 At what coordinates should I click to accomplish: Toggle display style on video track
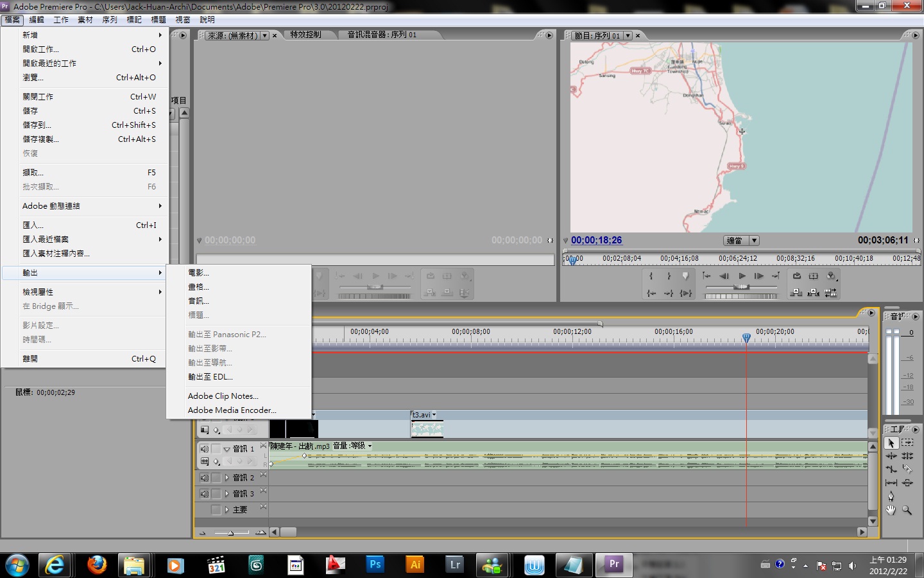click(x=205, y=430)
